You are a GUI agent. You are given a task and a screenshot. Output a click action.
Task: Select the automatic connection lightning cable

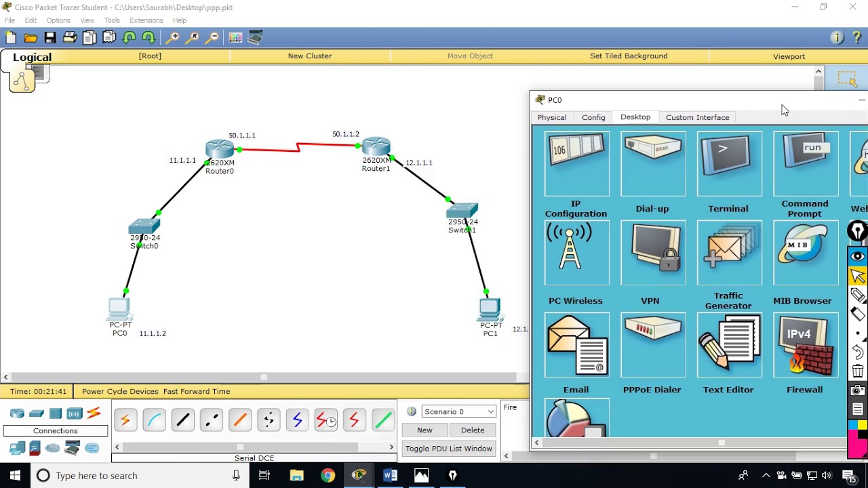125,420
